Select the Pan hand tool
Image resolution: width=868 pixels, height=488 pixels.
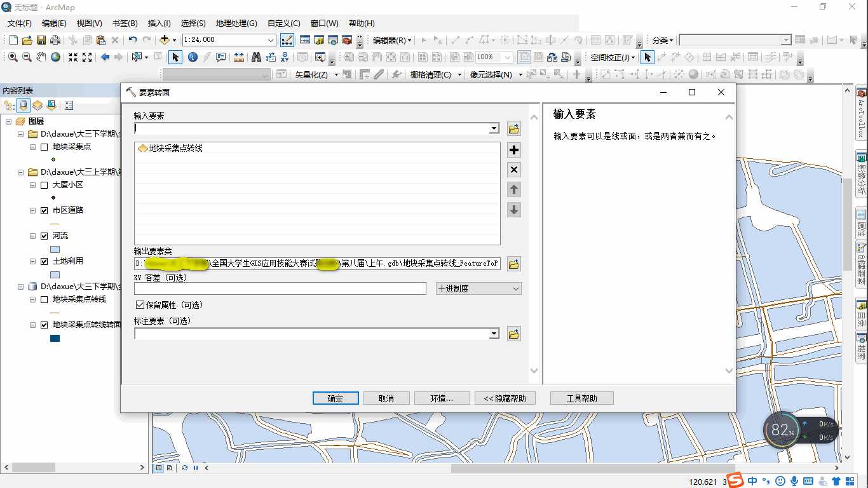coord(41,57)
